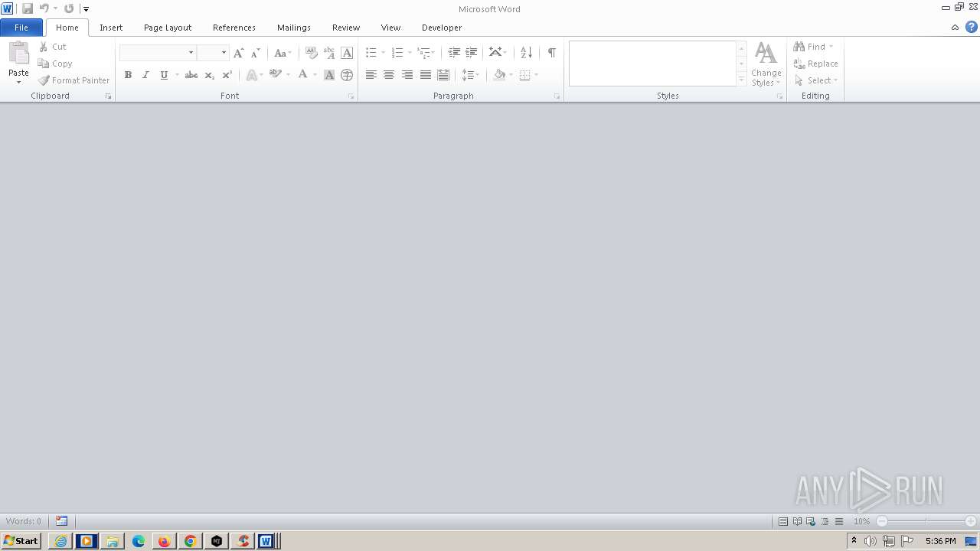Screen dimensions: 980x551
Task: Switch to the References tab
Action: 234,28
